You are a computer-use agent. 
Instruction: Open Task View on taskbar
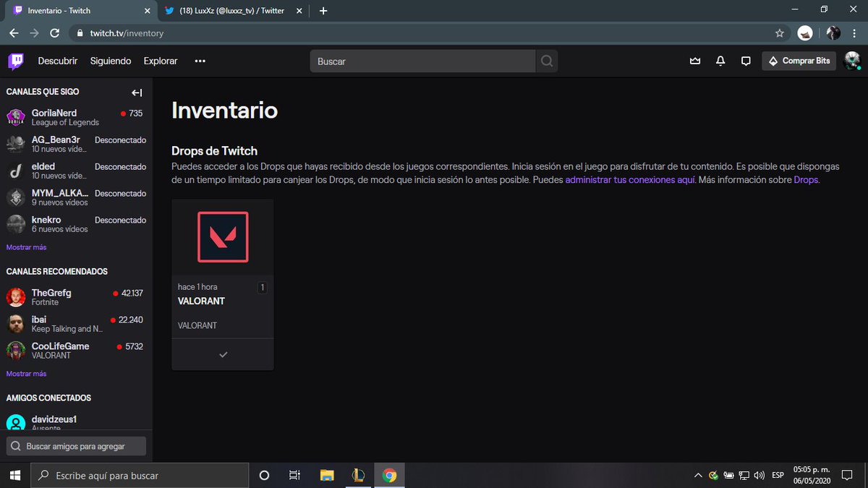tap(294, 475)
